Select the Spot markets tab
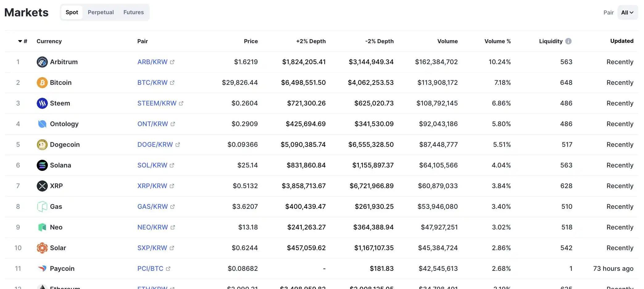This screenshot has width=644, height=289. [x=72, y=12]
